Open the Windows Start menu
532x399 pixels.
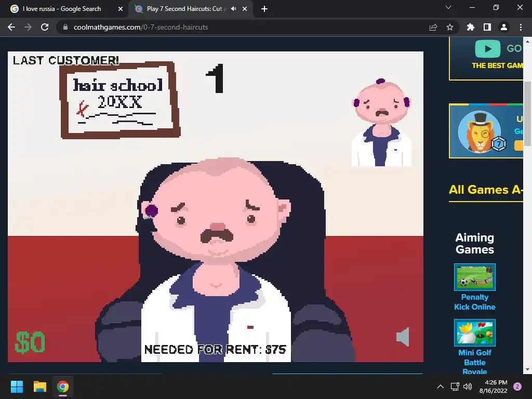point(17,387)
